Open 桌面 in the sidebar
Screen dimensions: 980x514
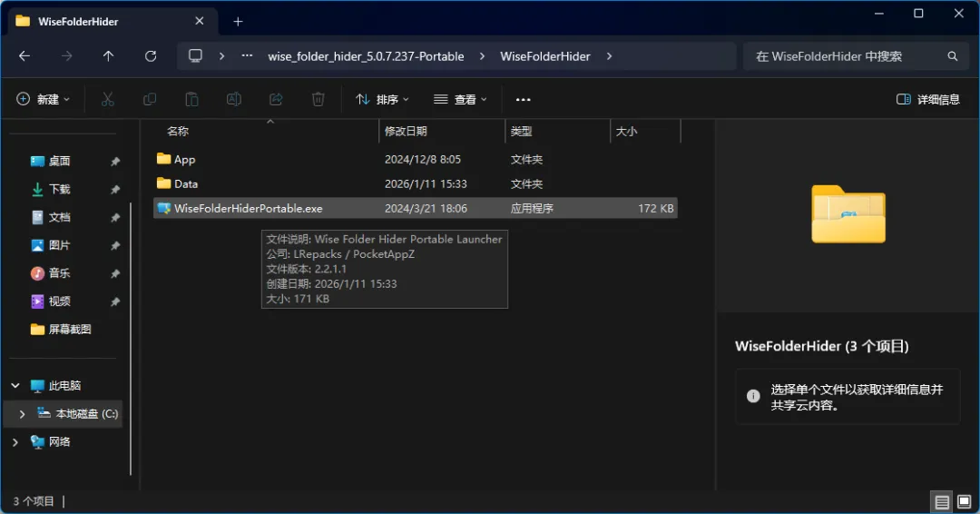click(x=59, y=162)
